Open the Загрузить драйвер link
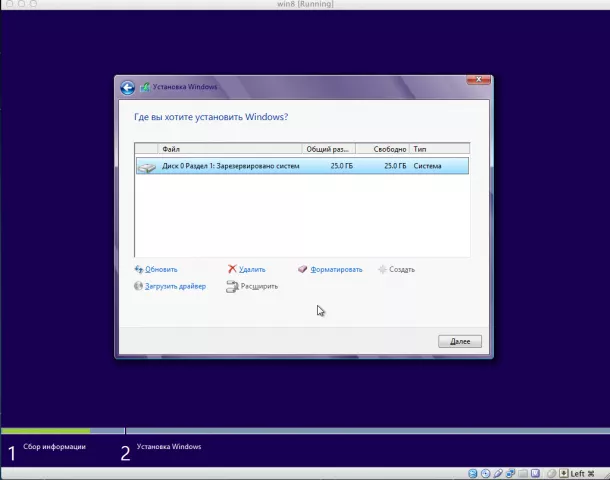The height and width of the screenshot is (480, 610). click(x=174, y=287)
